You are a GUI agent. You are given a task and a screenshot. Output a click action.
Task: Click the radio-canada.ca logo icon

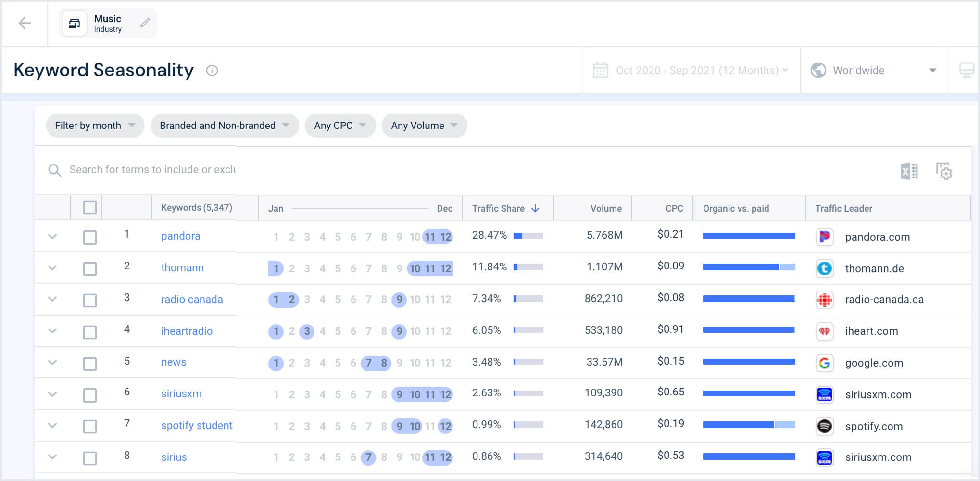(x=825, y=300)
